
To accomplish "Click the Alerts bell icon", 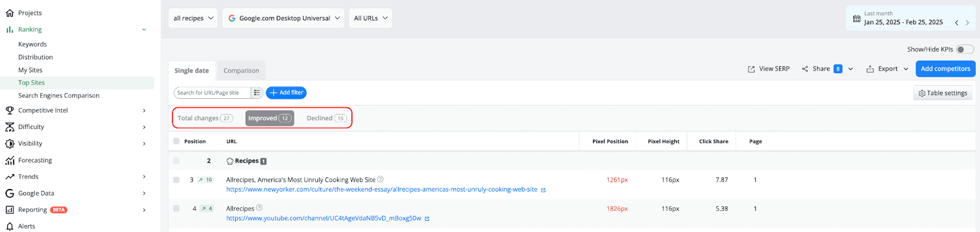I will (x=10, y=226).
